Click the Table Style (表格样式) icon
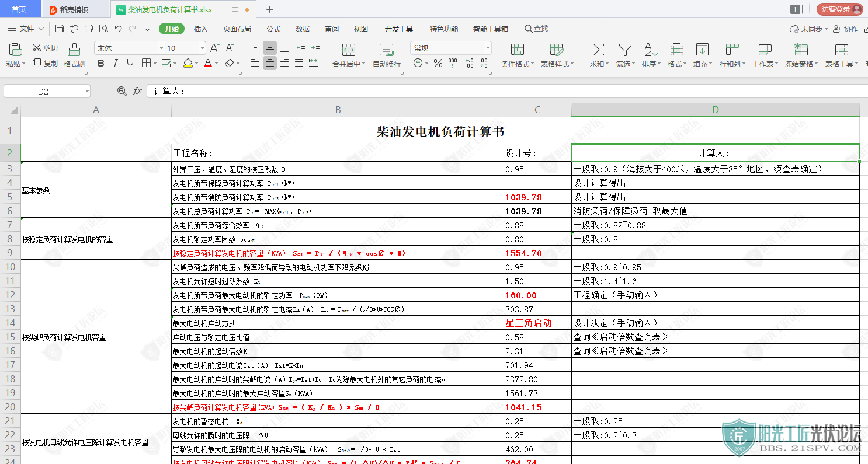The image size is (868, 464). click(557, 50)
